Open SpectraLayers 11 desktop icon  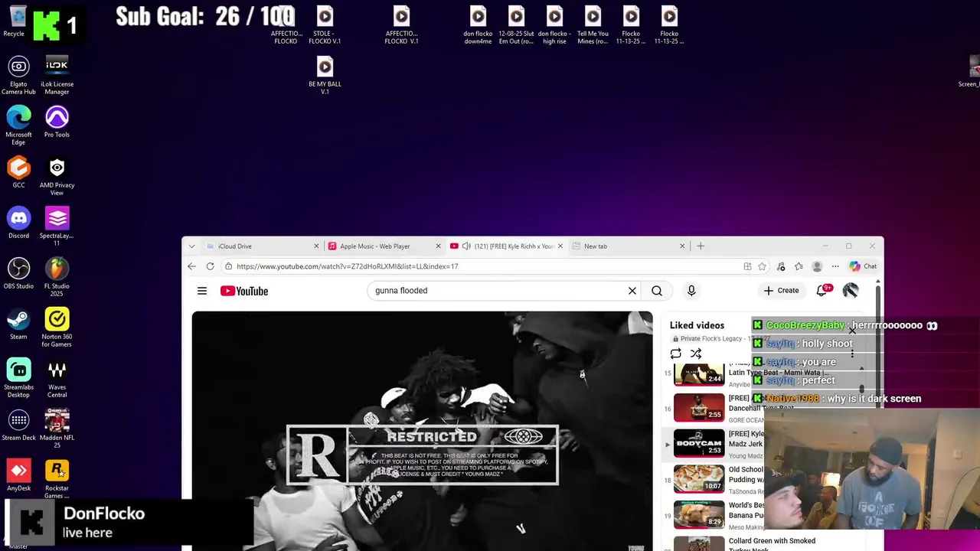tap(57, 227)
